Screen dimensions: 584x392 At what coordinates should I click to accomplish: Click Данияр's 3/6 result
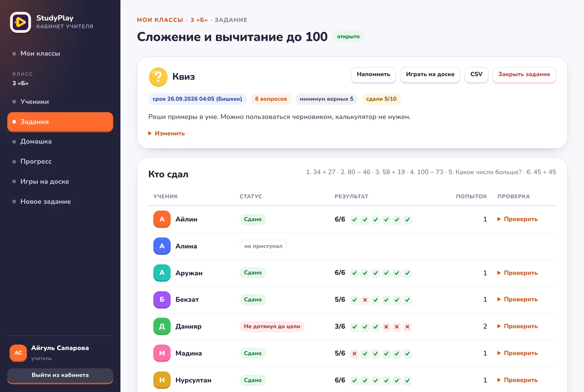tap(340, 326)
